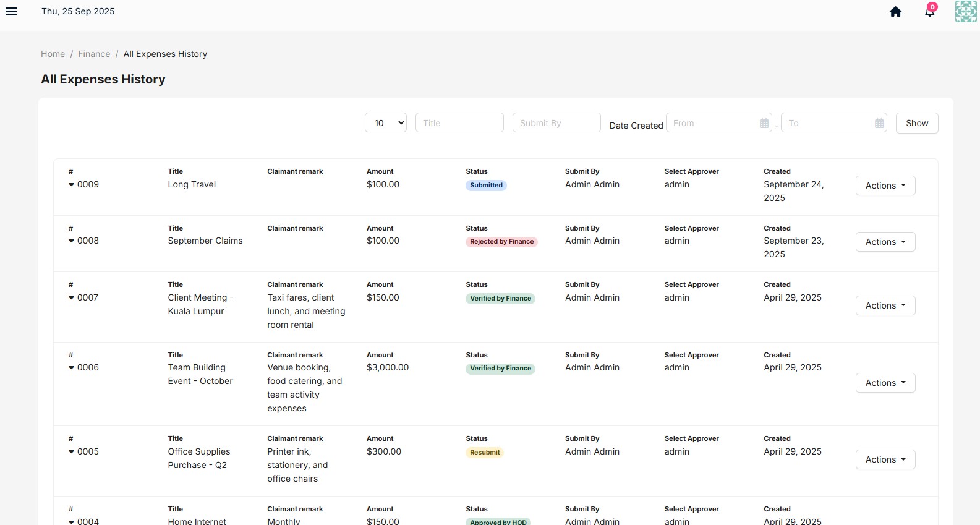Focus the Submit By filter field

556,122
